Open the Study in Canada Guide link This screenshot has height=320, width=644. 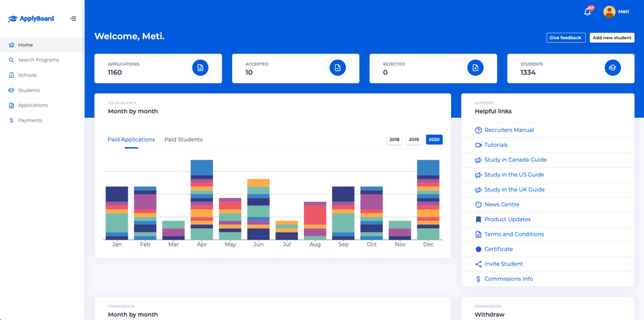516,160
